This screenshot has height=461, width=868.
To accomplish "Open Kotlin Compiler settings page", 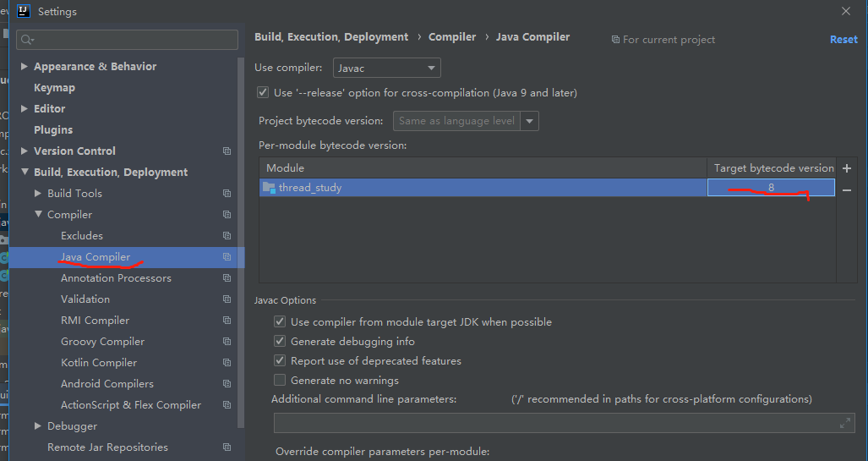I will pyautogui.click(x=99, y=362).
